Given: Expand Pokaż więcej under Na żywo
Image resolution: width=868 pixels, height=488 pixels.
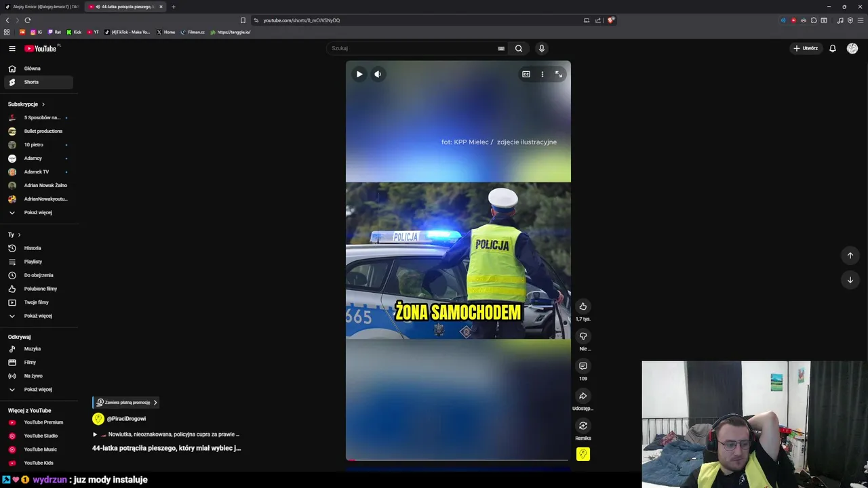Looking at the screenshot, I should (x=39, y=389).
